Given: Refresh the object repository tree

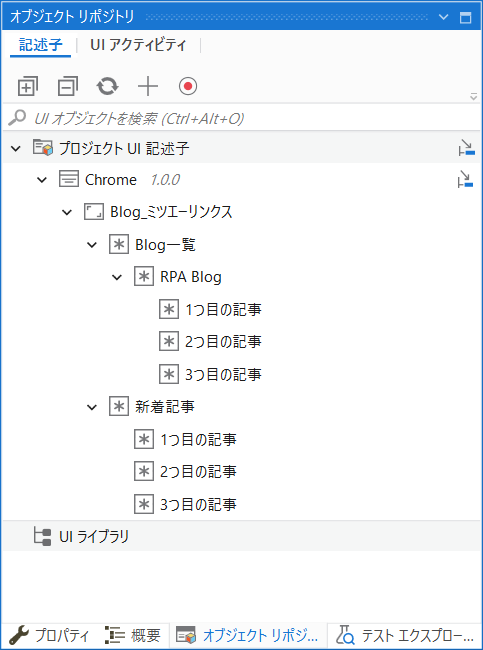Looking at the screenshot, I should (107, 86).
